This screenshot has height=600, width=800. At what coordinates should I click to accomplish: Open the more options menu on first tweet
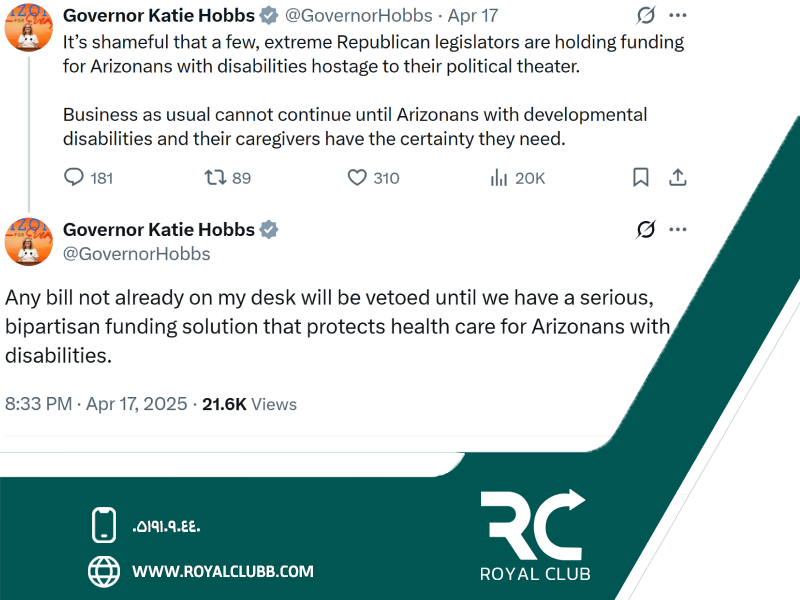678,15
